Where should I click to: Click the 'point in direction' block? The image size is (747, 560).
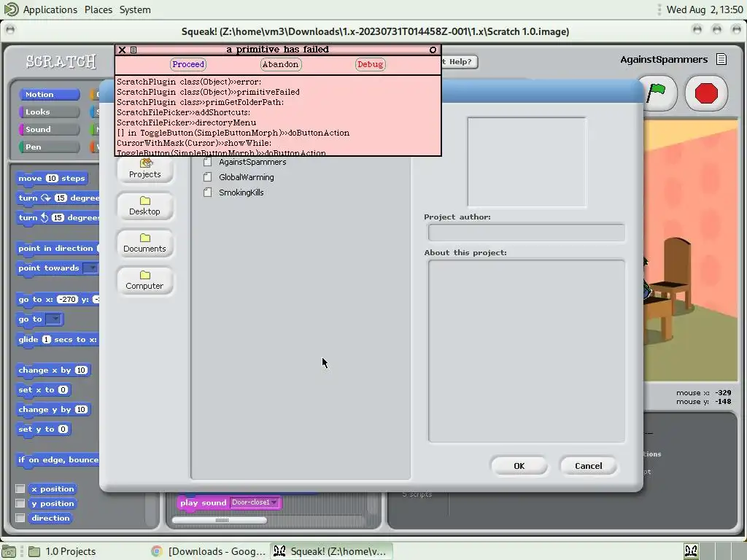click(x=57, y=249)
